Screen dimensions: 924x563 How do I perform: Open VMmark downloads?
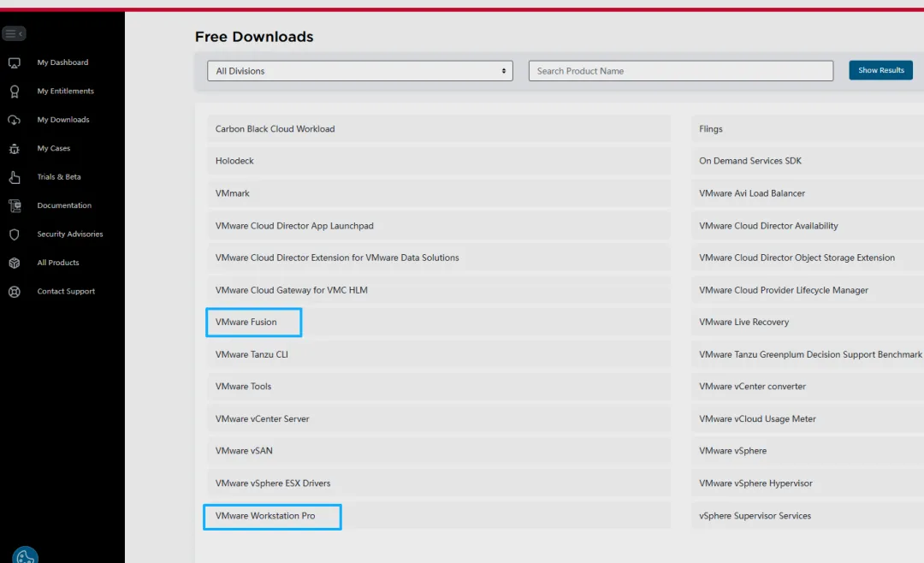pyautogui.click(x=439, y=193)
